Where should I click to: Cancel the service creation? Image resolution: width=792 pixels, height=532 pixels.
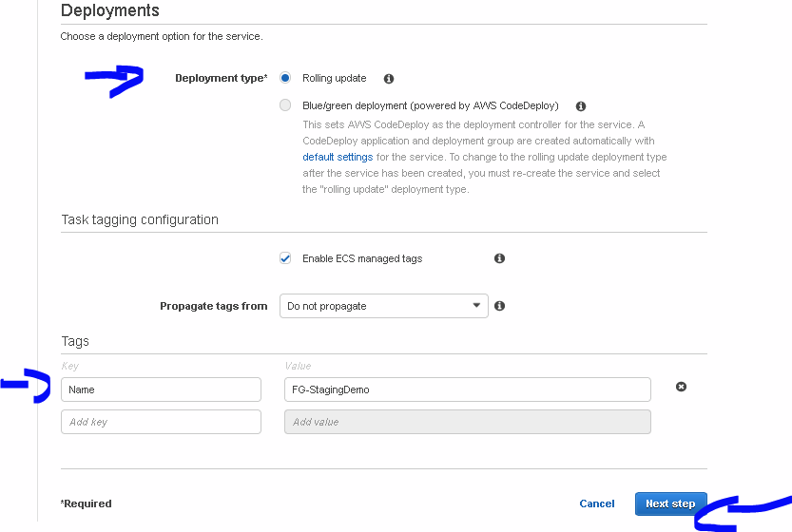click(x=597, y=503)
